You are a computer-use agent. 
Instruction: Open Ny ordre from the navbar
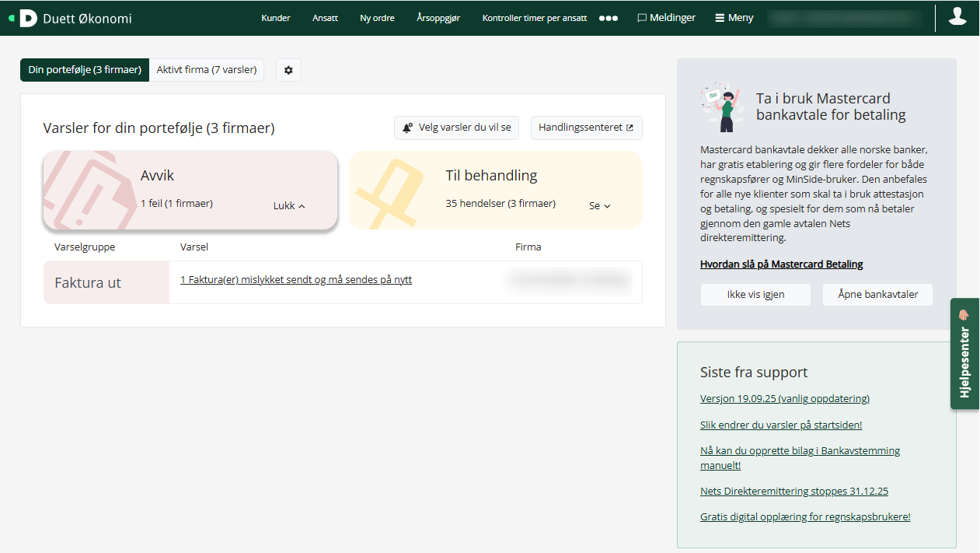tap(377, 18)
